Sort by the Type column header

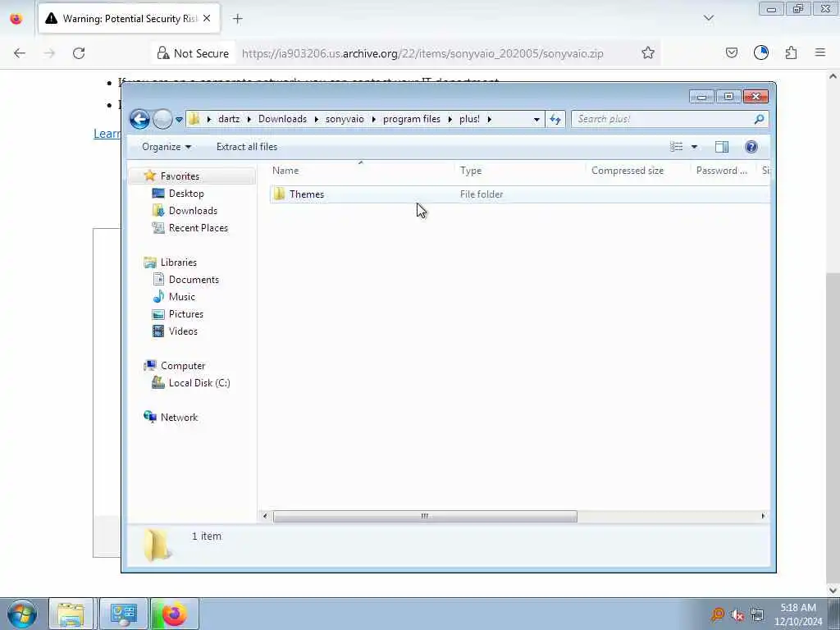(x=519, y=171)
